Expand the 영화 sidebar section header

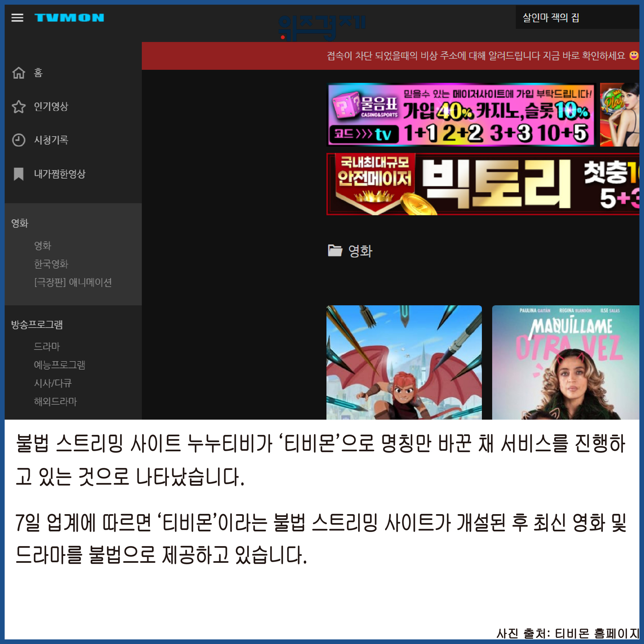[20, 223]
